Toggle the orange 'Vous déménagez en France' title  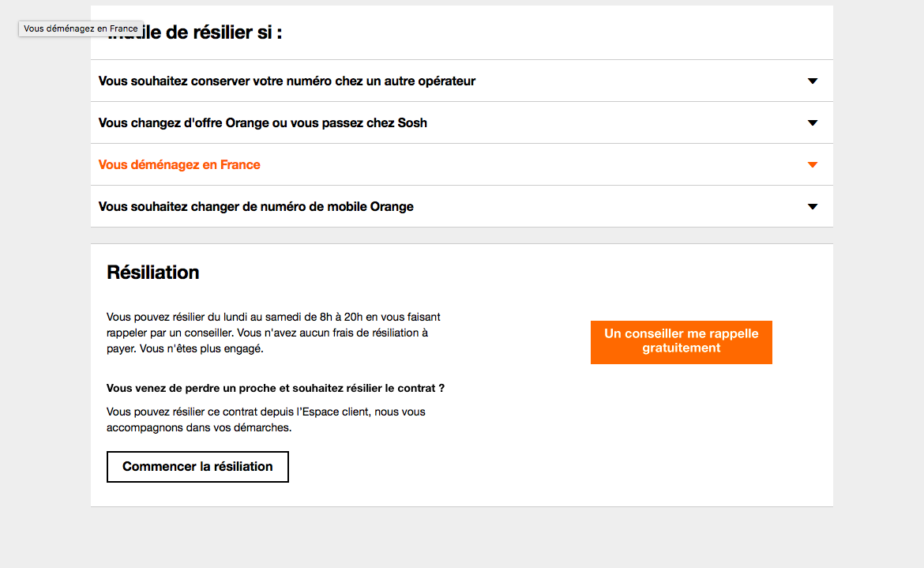point(179,164)
